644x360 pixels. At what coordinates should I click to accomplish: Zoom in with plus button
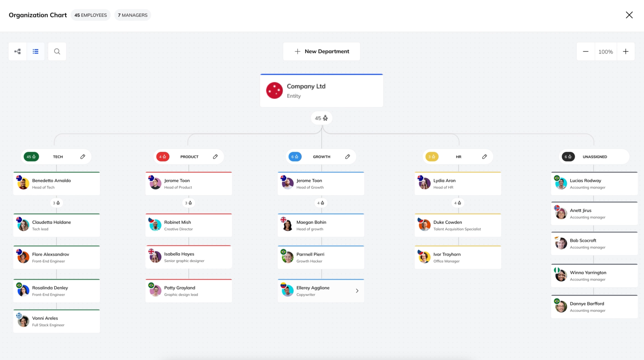point(626,52)
